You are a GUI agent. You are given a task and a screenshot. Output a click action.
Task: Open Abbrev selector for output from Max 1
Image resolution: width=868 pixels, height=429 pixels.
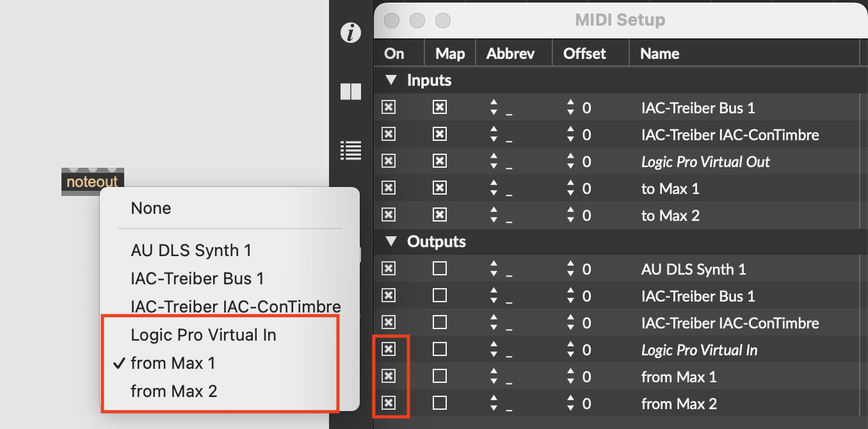[x=494, y=376]
